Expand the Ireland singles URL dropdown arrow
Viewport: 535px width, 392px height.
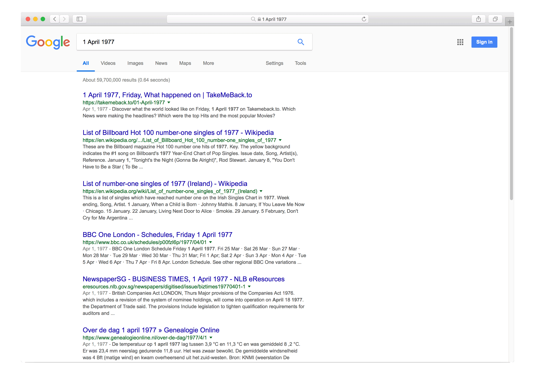point(261,191)
